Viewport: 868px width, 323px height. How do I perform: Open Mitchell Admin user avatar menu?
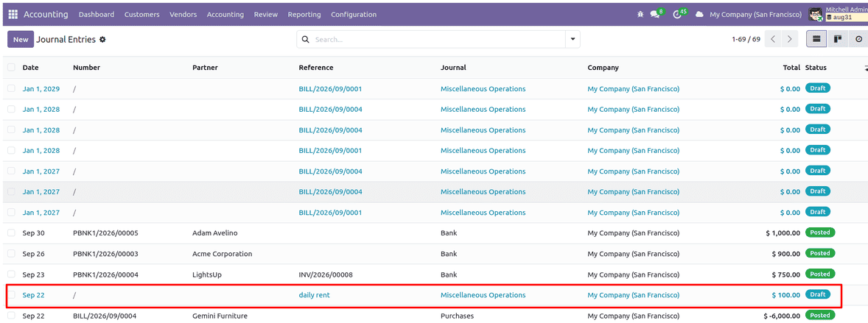tap(816, 15)
